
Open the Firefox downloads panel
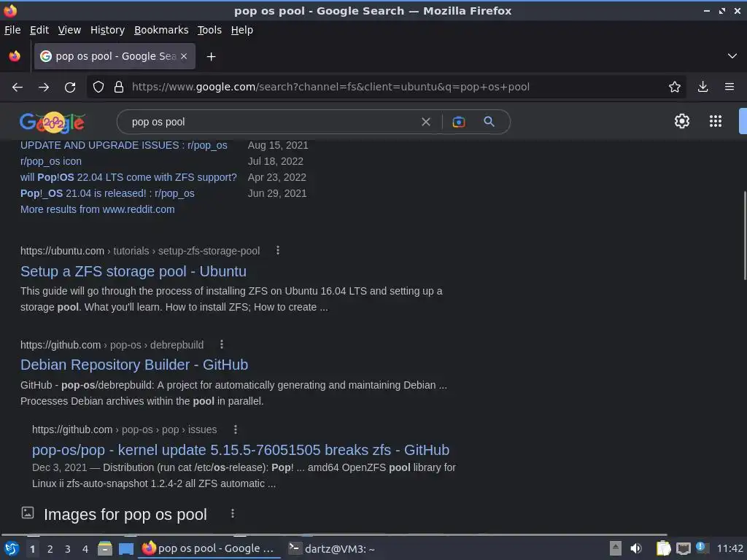(x=703, y=87)
